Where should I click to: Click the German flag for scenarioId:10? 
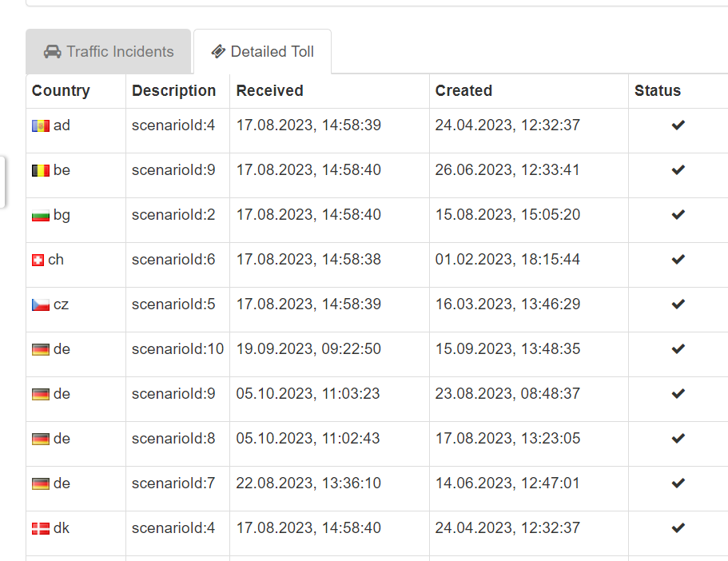[41, 349]
